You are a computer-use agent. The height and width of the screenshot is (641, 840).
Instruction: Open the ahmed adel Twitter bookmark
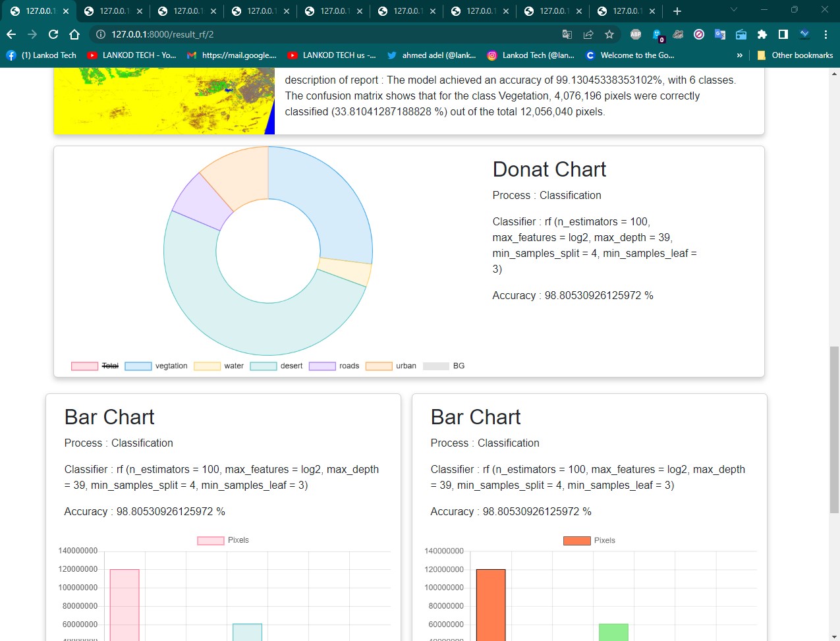coord(432,55)
